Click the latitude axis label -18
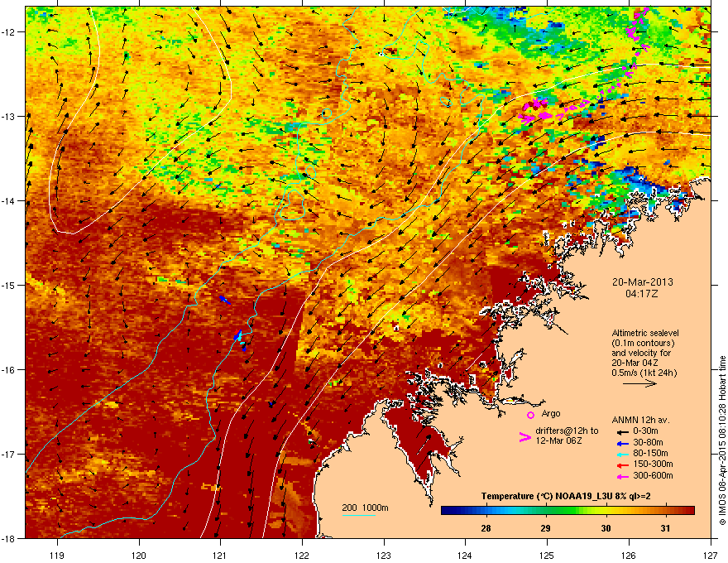Screen dimensions: 728x563 pyautogui.click(x=8, y=538)
